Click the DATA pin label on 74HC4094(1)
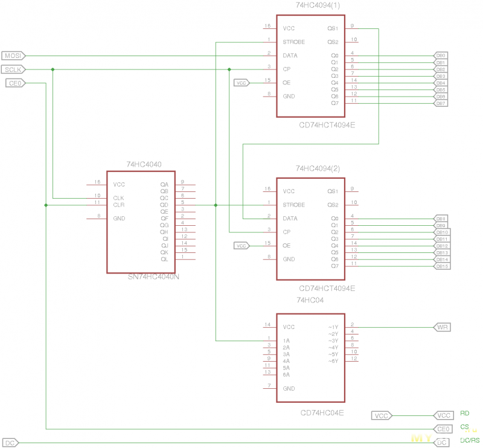The height and width of the screenshot is (448, 483). [x=290, y=56]
